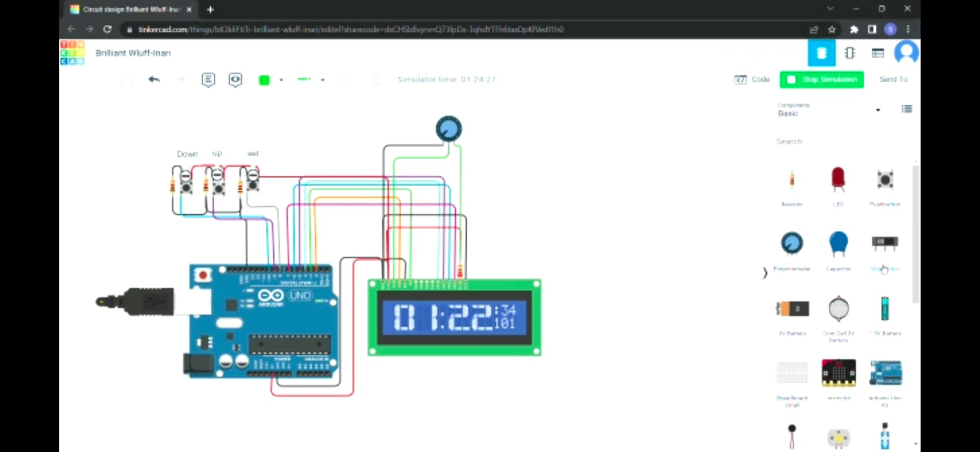Select the green wire type line

[x=304, y=79]
